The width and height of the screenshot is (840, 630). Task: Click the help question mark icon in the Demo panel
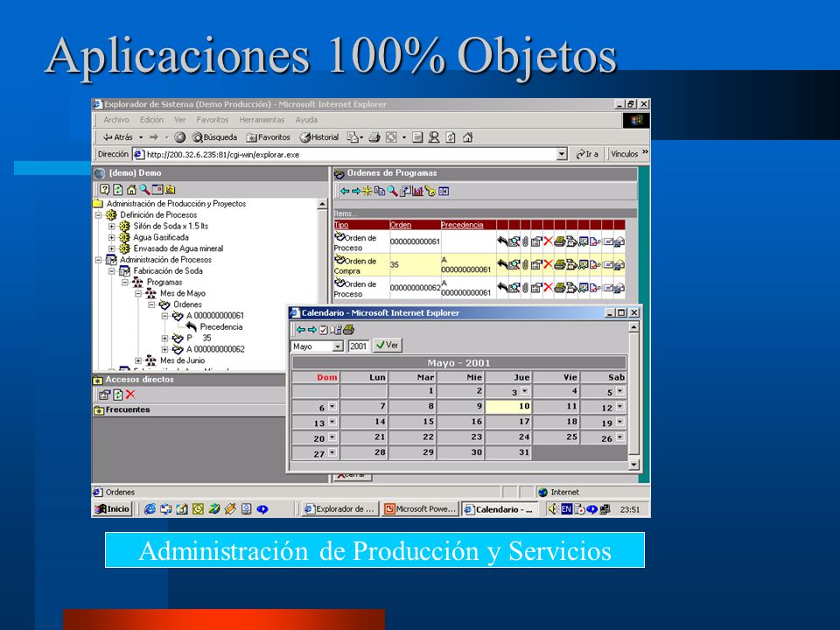[104, 189]
